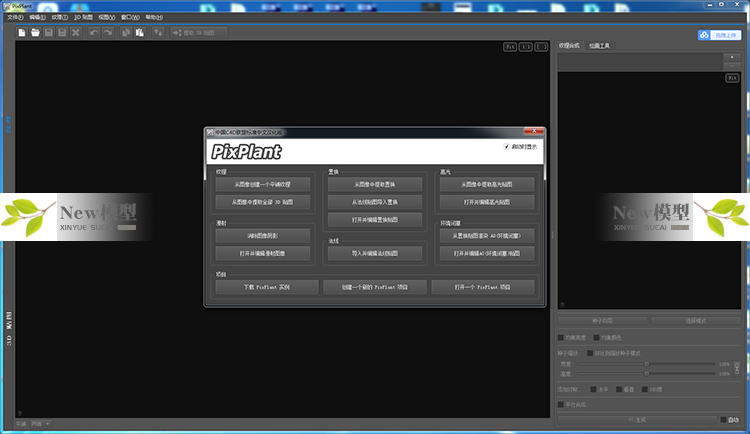Image resolution: width=750 pixels, height=434 pixels.
Task: Click the Save As disk toolbar icon
Action: (62, 33)
